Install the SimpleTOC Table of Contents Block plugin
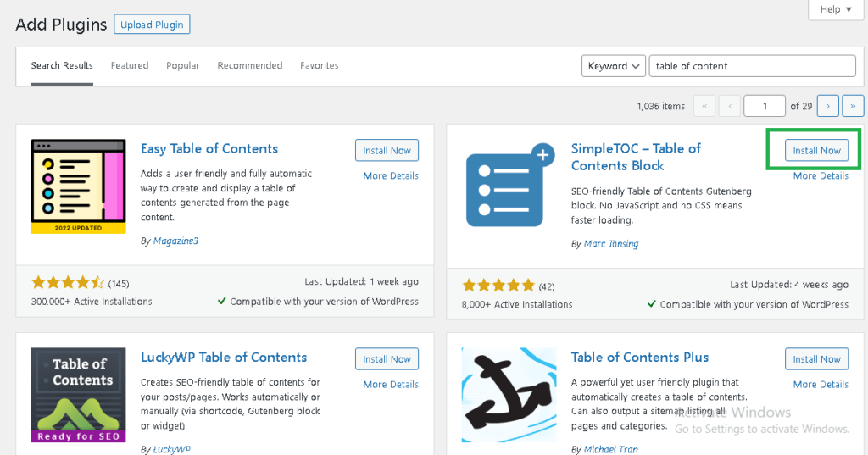The width and height of the screenshot is (868, 455). pos(816,151)
